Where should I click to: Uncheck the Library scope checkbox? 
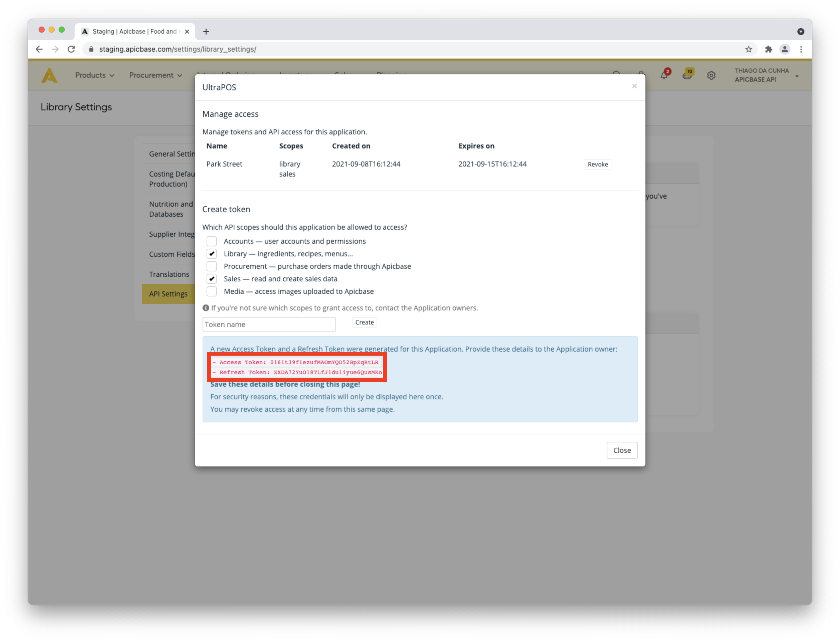point(212,254)
